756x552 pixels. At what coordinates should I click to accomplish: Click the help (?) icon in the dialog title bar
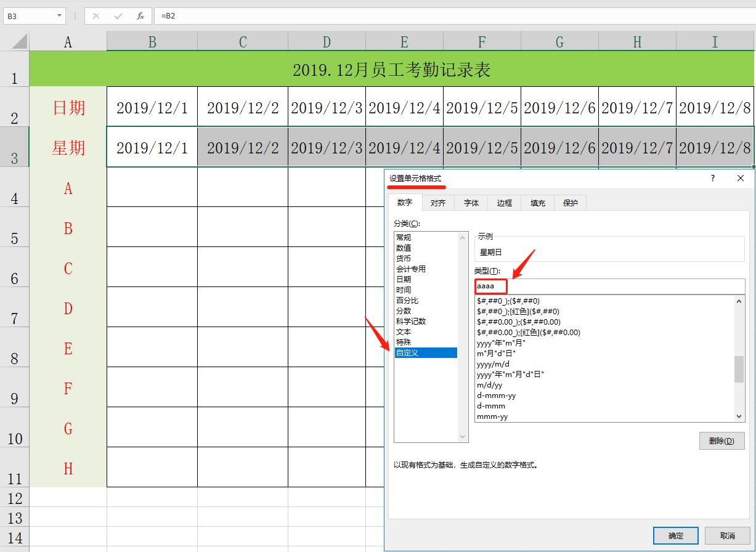click(712, 178)
